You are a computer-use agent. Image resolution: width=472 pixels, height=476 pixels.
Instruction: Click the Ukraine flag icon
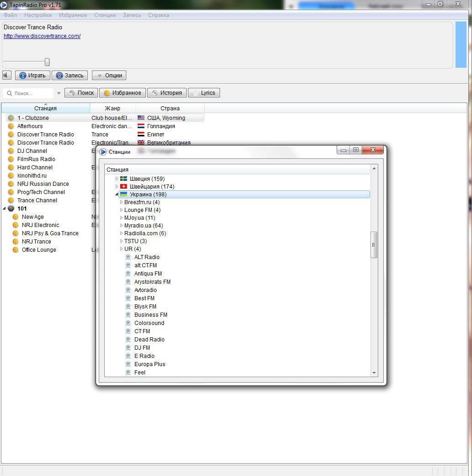point(123,194)
